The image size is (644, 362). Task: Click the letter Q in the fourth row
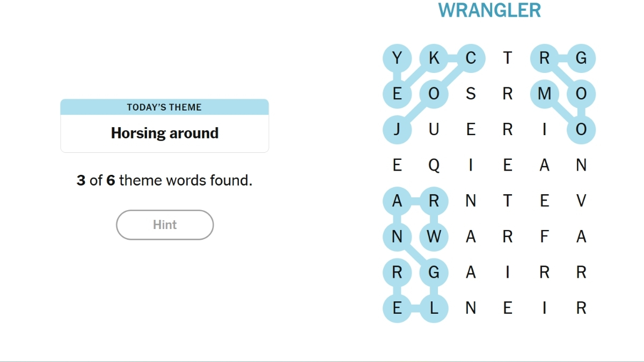click(434, 165)
